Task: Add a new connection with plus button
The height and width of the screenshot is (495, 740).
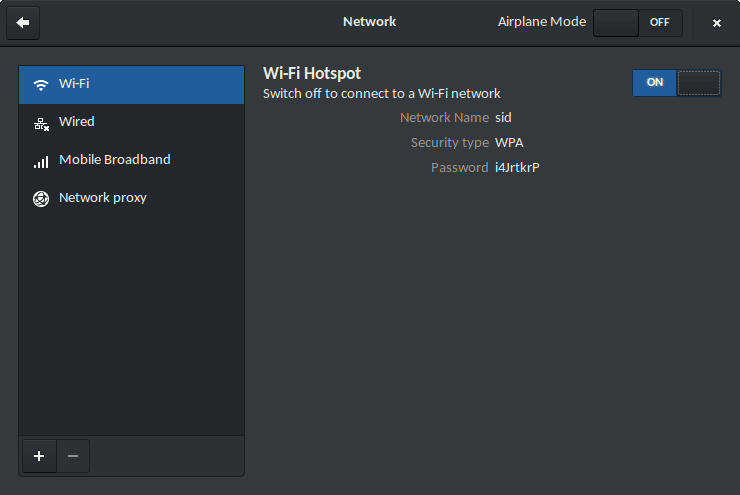Action: pyautogui.click(x=39, y=456)
